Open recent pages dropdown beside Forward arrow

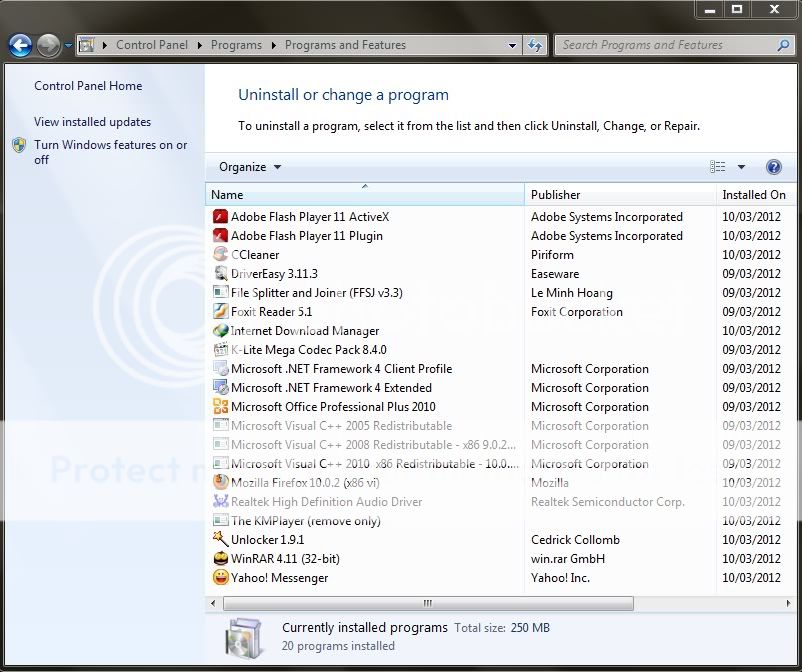point(68,46)
